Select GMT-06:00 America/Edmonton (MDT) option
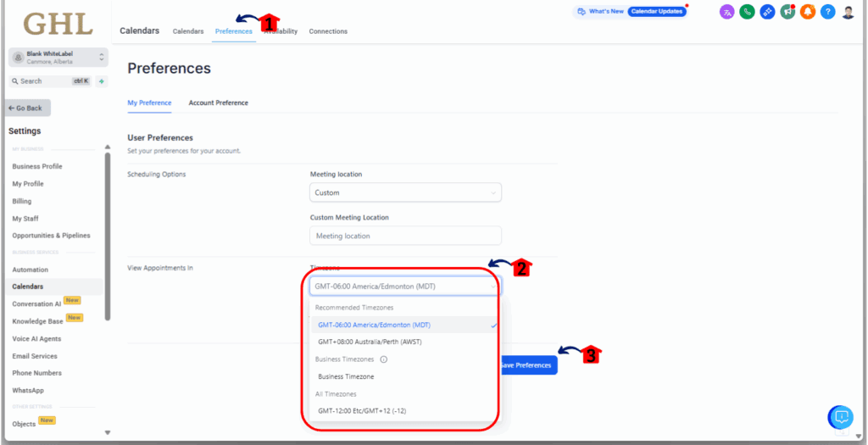The height and width of the screenshot is (445, 868). (405, 325)
